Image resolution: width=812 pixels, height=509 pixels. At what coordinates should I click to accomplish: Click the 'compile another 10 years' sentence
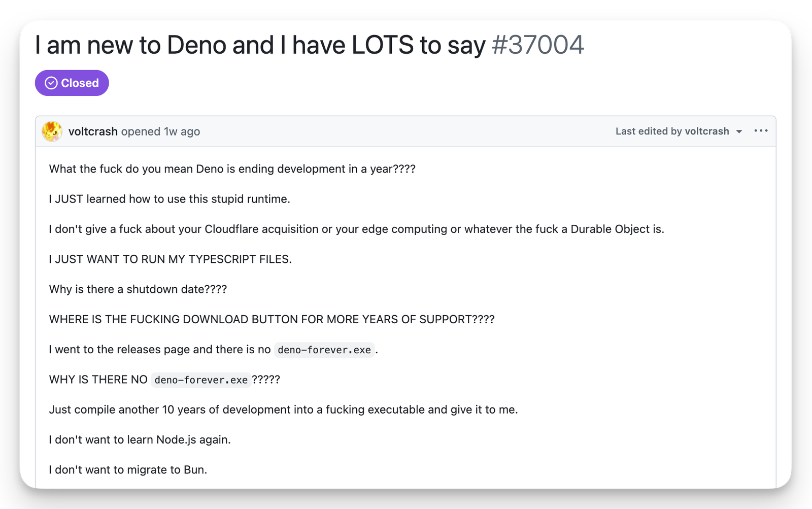[x=284, y=410]
